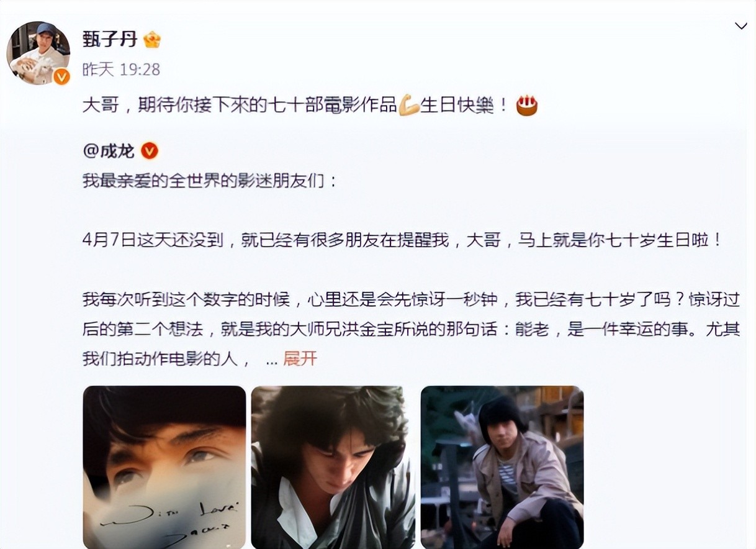Open the 甄子丹 username link
This screenshot has width=756, height=549.
pyautogui.click(x=110, y=40)
